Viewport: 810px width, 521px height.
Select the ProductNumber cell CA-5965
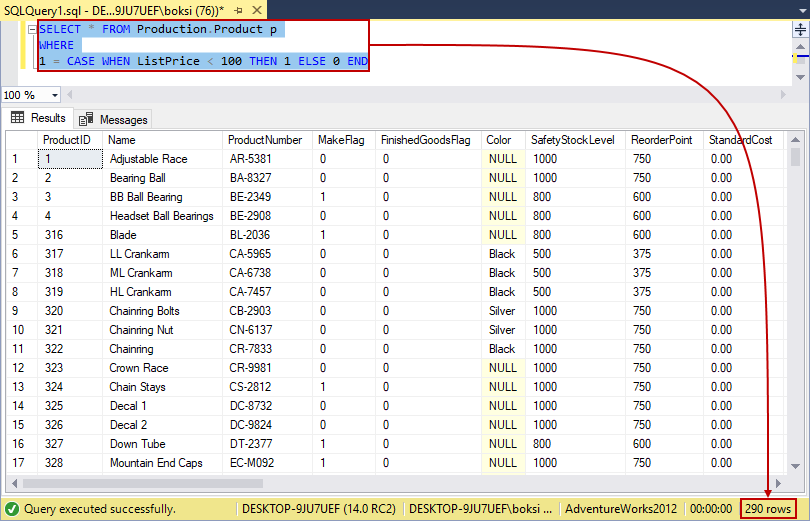(250, 254)
